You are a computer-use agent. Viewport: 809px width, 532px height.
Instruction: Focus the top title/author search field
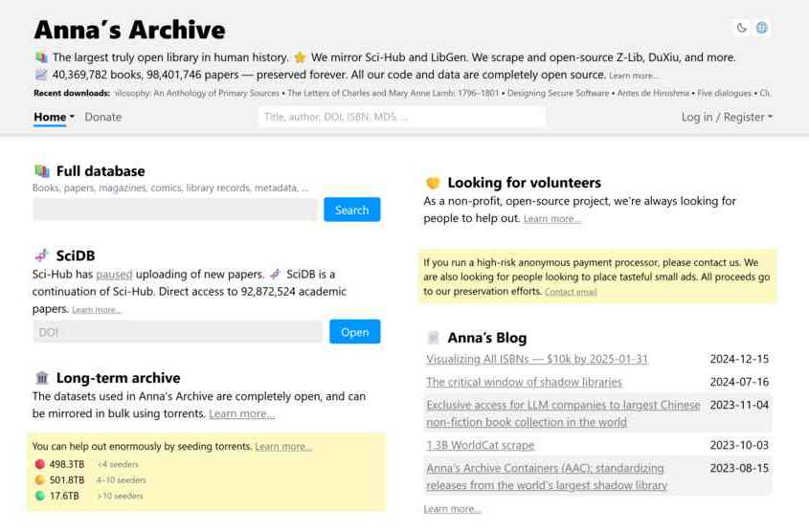point(401,117)
